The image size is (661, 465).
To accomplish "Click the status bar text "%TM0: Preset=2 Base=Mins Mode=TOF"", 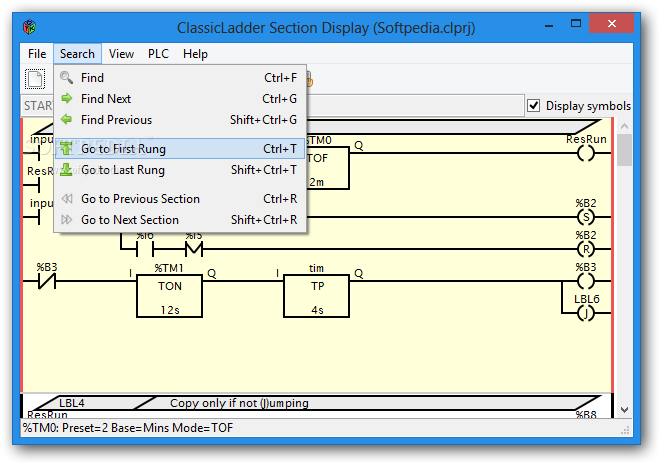I will coord(128,428).
